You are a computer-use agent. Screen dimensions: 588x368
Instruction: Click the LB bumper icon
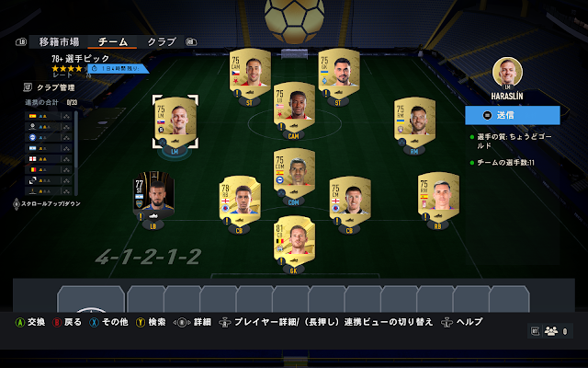21,42
